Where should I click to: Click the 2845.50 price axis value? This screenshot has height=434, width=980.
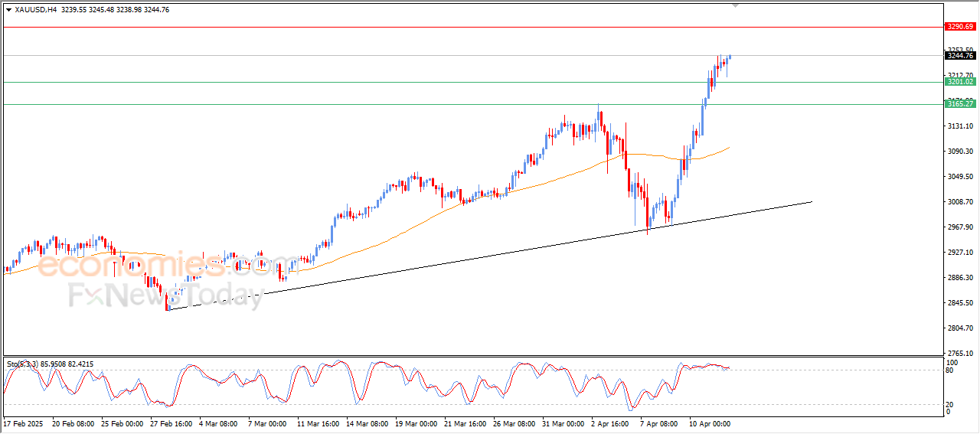click(960, 303)
